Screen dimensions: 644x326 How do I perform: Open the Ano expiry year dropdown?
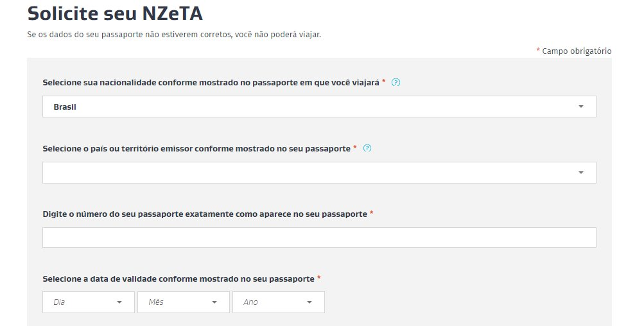279,302
